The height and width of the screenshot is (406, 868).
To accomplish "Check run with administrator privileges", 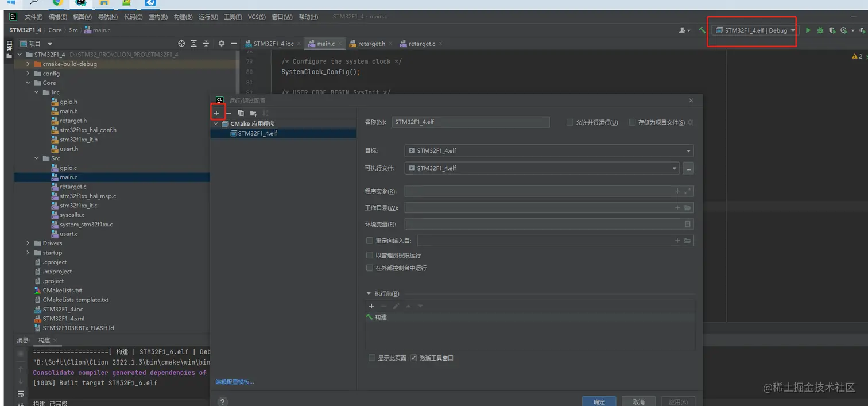I will [370, 255].
